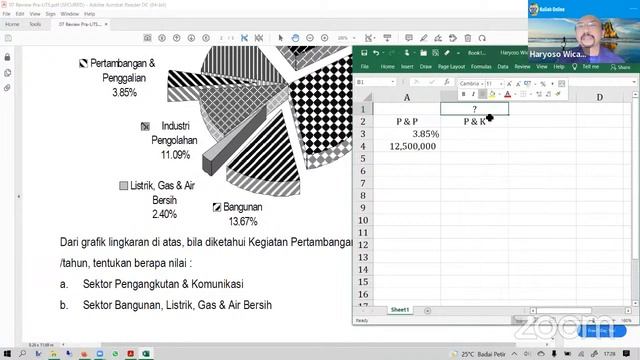The width and height of the screenshot is (640, 360).
Task: Open the lock security panel icon
Action: coord(7,57)
